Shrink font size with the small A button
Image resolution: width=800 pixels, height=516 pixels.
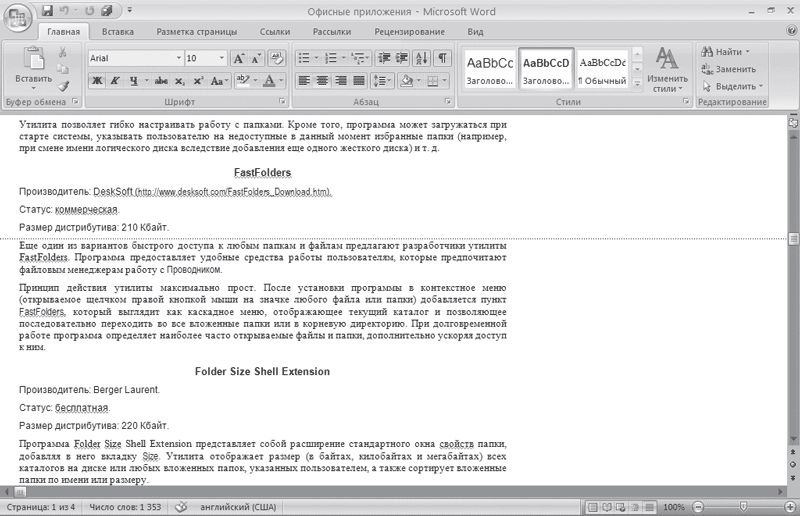tap(256, 58)
